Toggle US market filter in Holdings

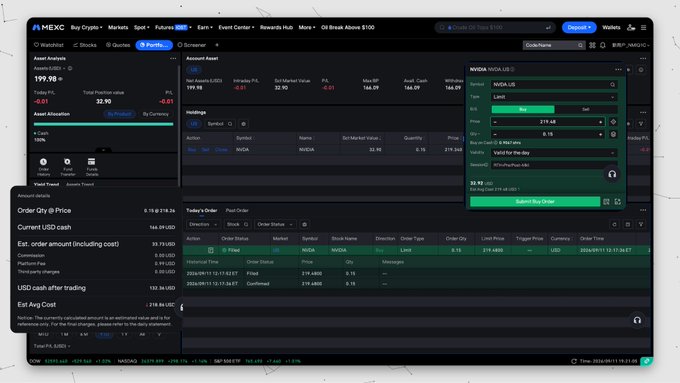coord(194,124)
